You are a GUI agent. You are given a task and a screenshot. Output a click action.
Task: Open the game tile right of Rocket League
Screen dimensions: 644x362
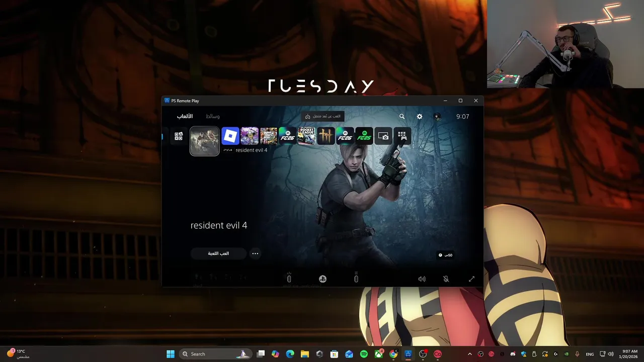(326, 136)
